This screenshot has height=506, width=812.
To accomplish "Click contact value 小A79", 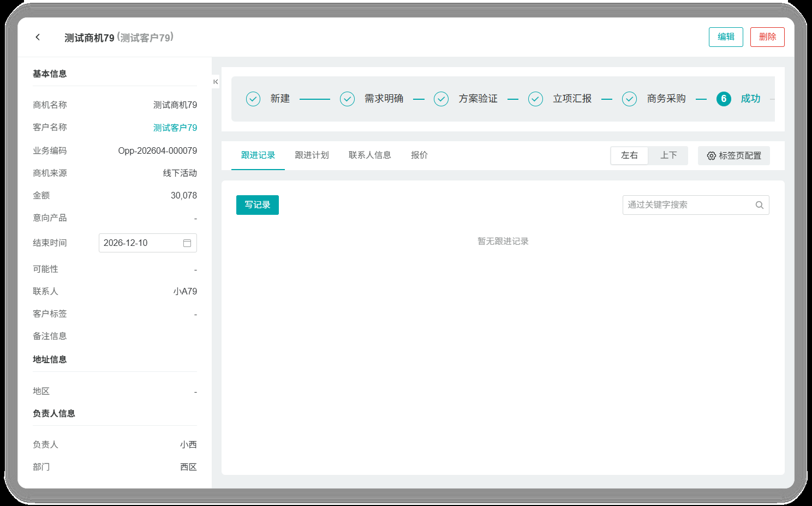I will click(x=185, y=291).
